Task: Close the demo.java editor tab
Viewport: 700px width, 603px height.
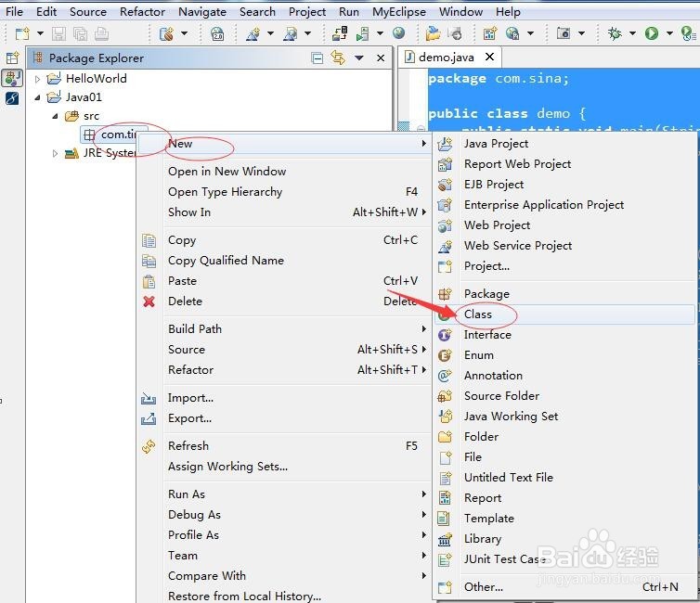Action: pyautogui.click(x=490, y=57)
